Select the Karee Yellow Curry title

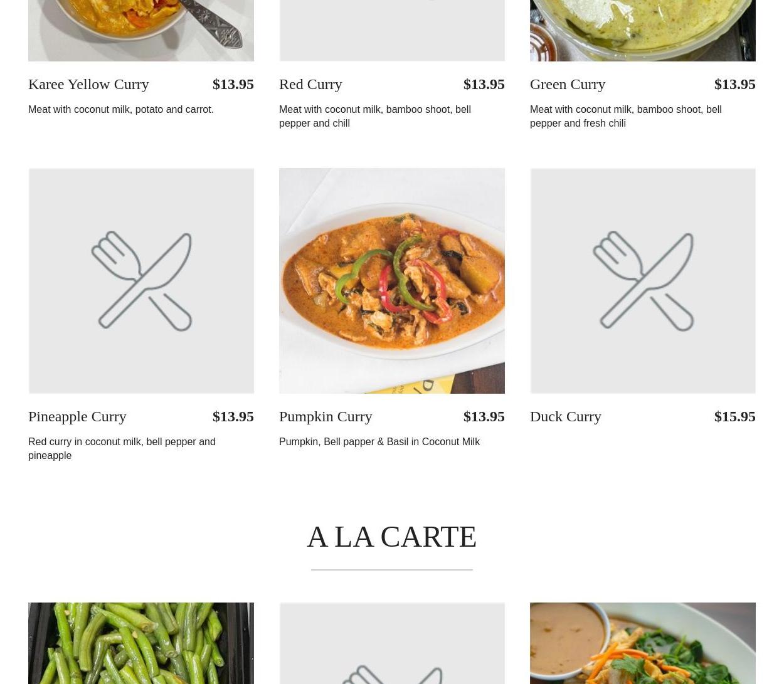coord(88,84)
